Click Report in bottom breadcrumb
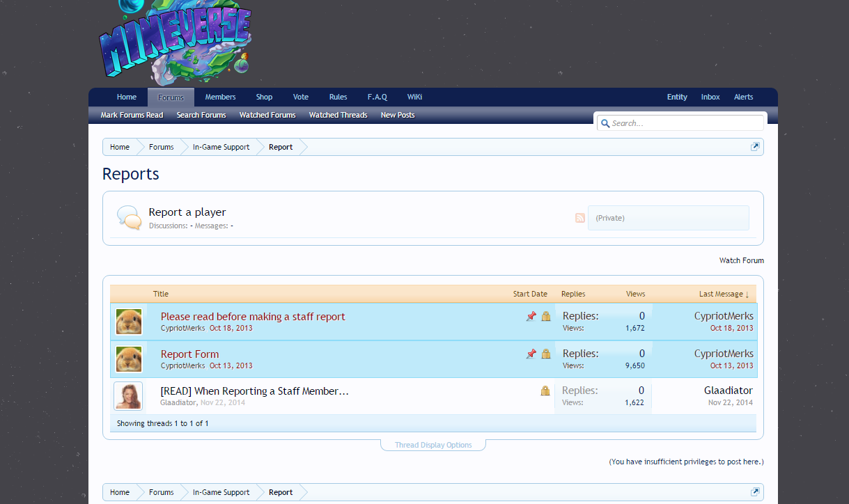849x504 pixels. click(x=281, y=492)
